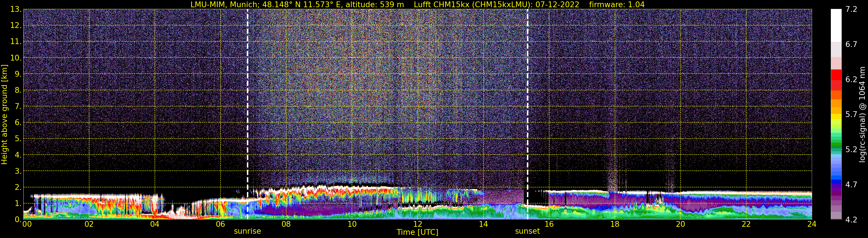868x238 pixels.
Task: Click the white dashed sunrise line in plot
Action: [x=247, y=114]
